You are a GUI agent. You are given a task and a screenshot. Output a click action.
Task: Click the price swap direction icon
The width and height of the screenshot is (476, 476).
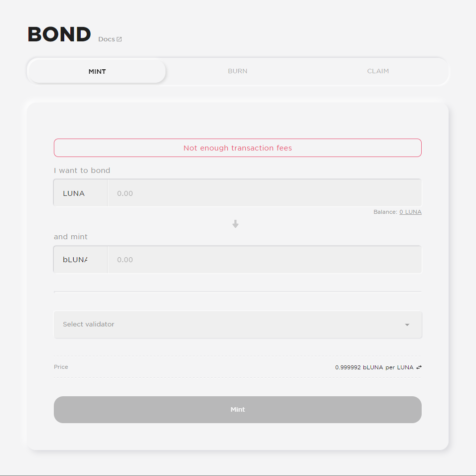click(419, 367)
